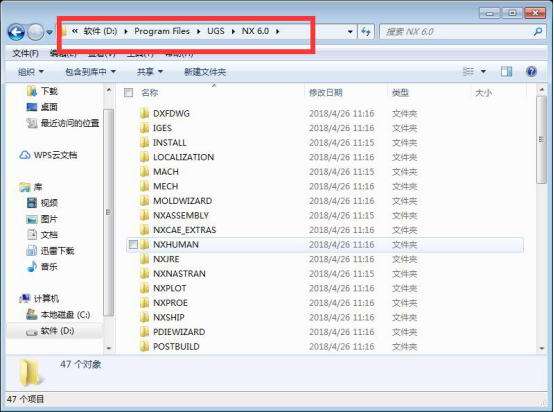Viewport: 554px width, 412px height.
Task: Open the 文件(F) menu
Action: point(25,53)
